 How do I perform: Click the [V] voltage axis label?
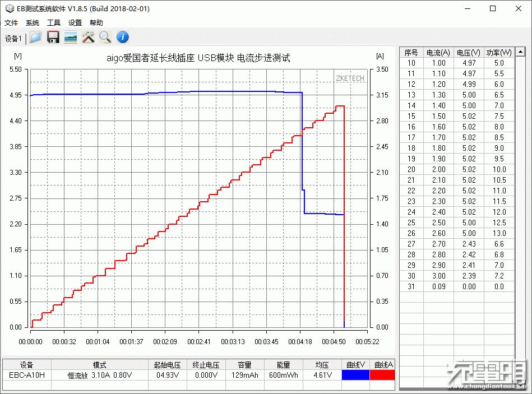point(17,56)
